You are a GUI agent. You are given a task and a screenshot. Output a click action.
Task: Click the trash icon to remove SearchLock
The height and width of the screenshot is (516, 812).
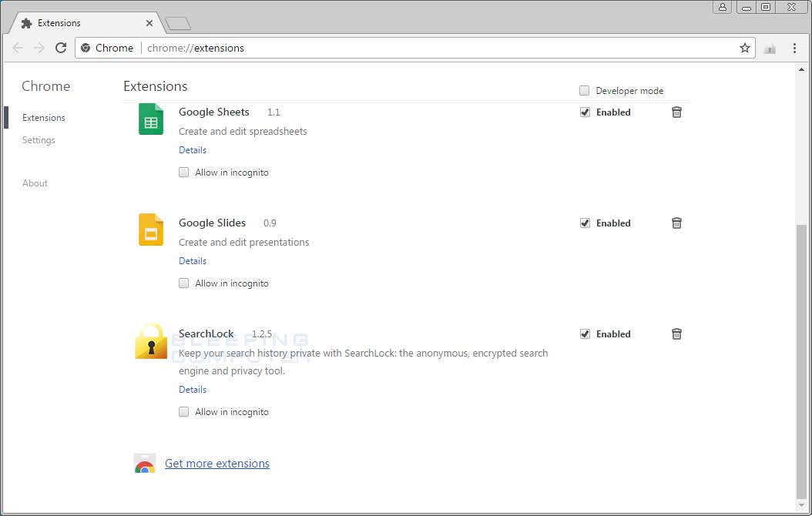click(x=676, y=333)
